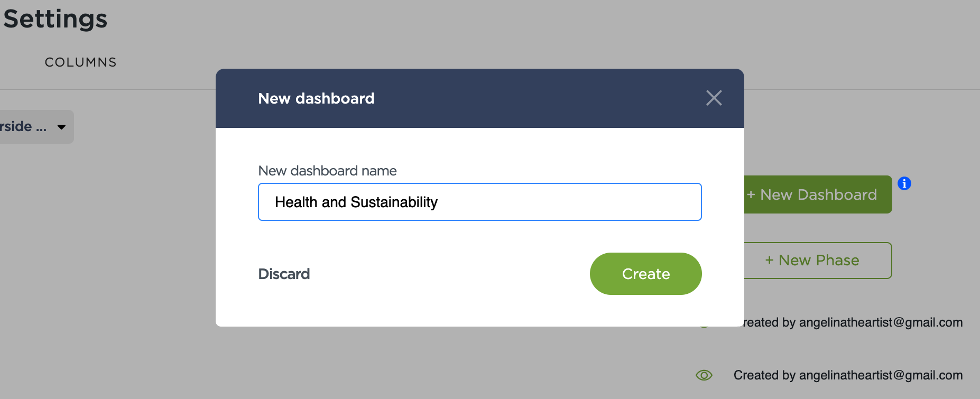Select the upper partially hidden "Created by" entry
Screen dimensions: 980x399
click(852, 322)
